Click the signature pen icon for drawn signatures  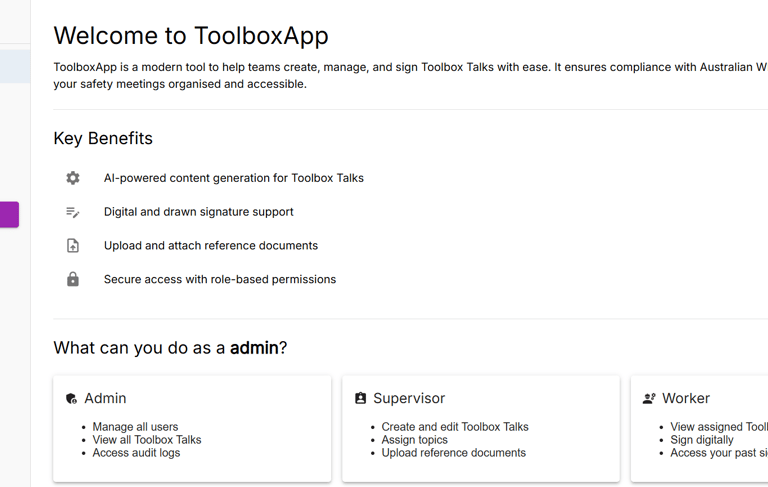pyautogui.click(x=72, y=212)
